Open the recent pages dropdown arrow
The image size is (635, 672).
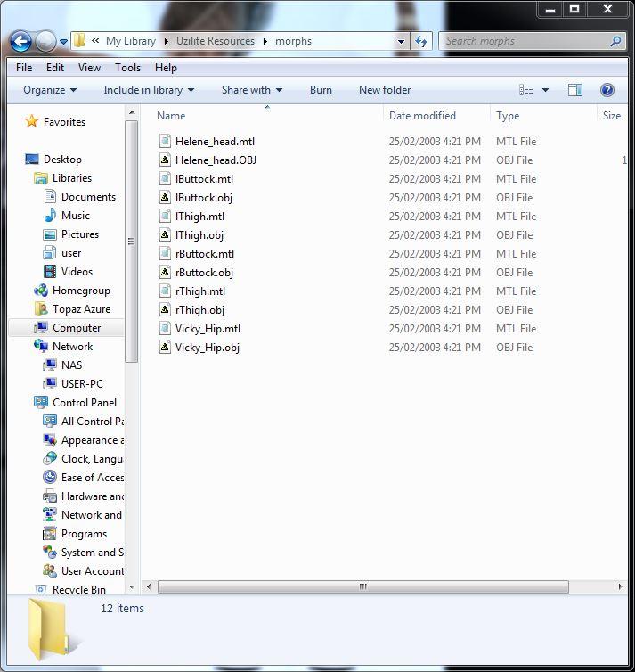(63, 42)
